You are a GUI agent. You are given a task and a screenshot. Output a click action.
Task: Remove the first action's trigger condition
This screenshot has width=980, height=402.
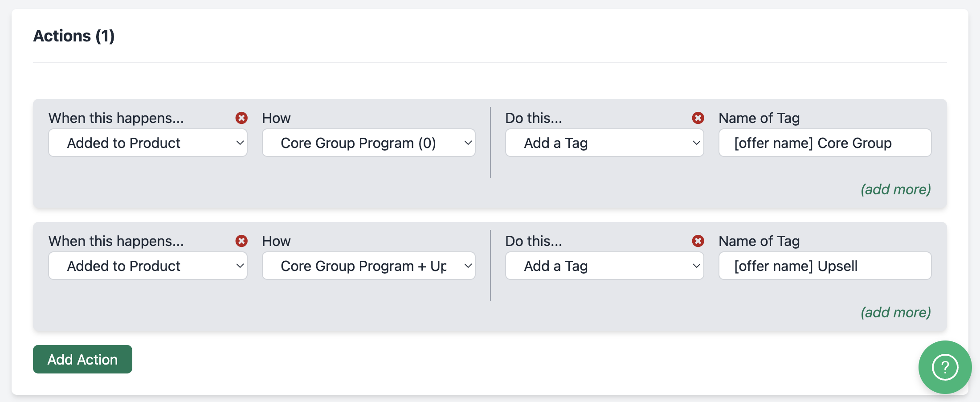(x=241, y=118)
